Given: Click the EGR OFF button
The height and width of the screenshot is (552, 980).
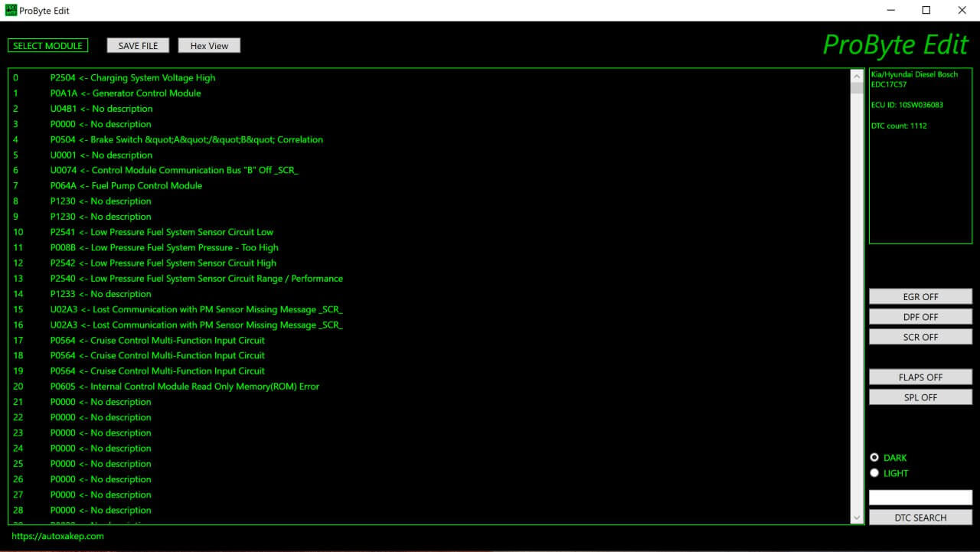Looking at the screenshot, I should [x=920, y=297].
